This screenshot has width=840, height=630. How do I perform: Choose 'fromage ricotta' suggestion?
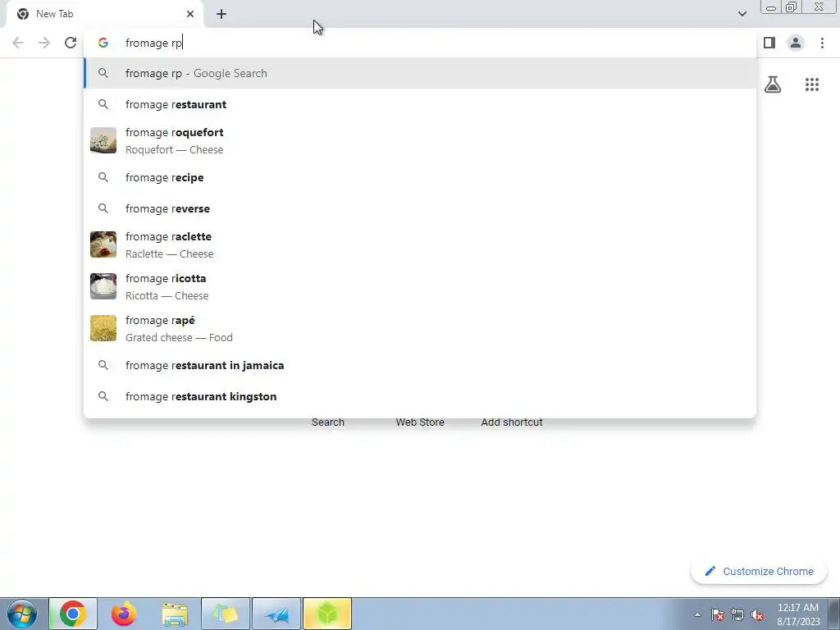coord(420,286)
